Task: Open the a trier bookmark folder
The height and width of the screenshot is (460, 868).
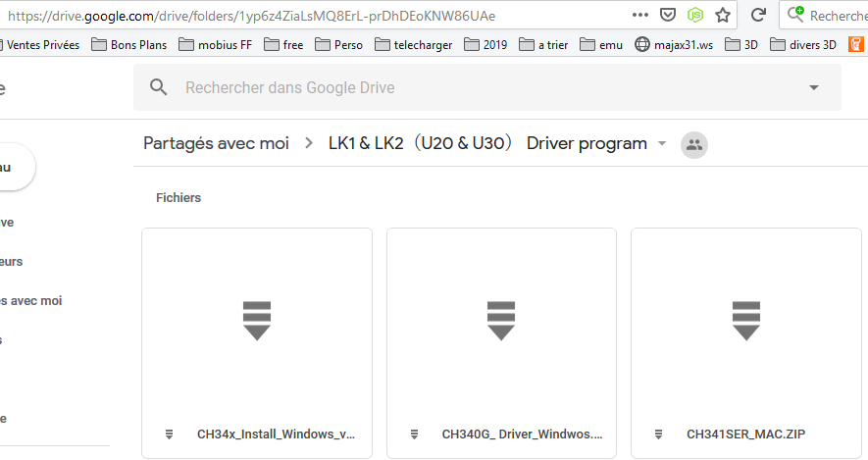Action: click(x=543, y=45)
